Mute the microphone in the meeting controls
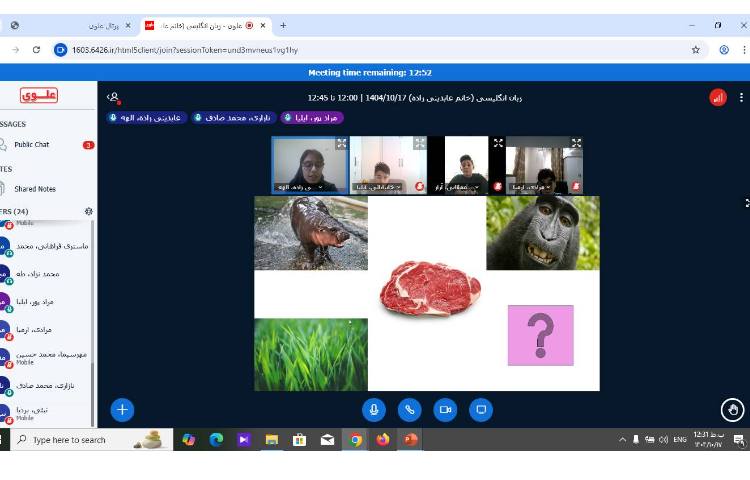 coord(374,410)
